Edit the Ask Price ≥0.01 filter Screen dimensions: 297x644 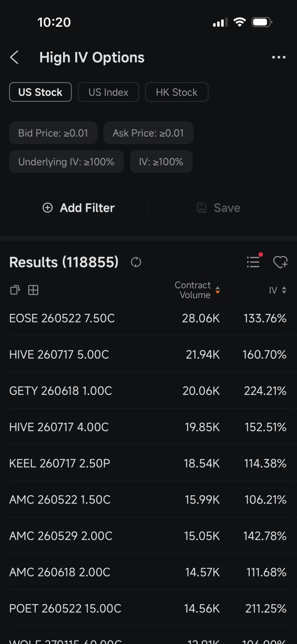[x=148, y=133]
